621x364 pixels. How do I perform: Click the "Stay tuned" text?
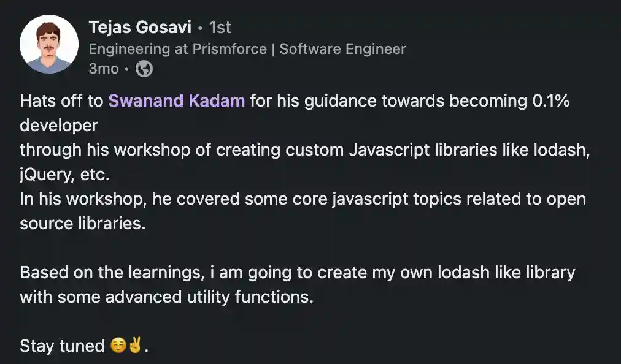click(62, 346)
